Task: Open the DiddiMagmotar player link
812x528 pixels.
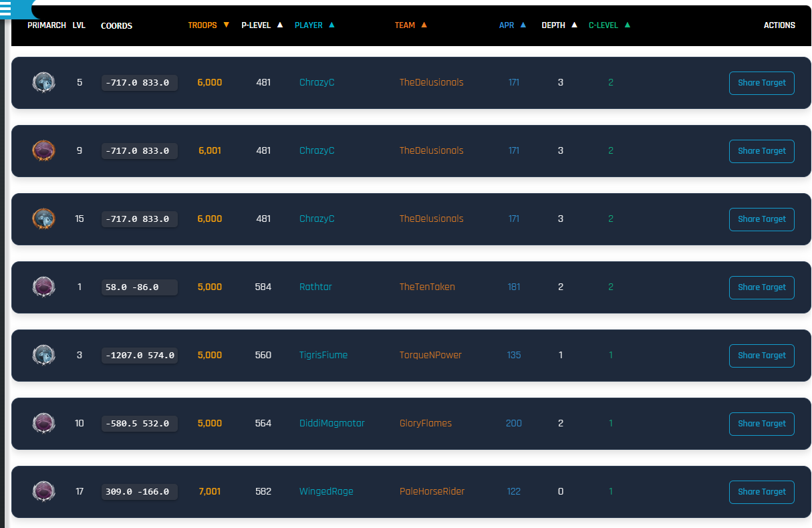Action: point(332,424)
